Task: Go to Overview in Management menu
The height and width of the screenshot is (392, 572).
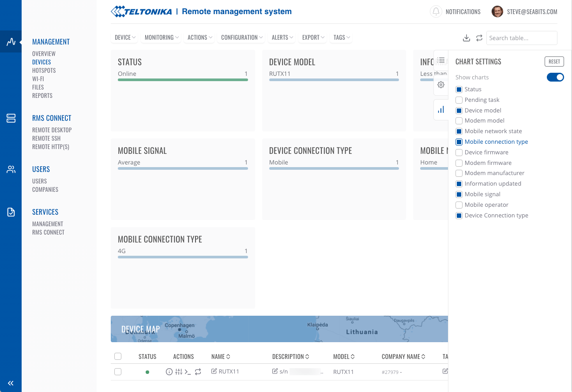Action: 44,54
